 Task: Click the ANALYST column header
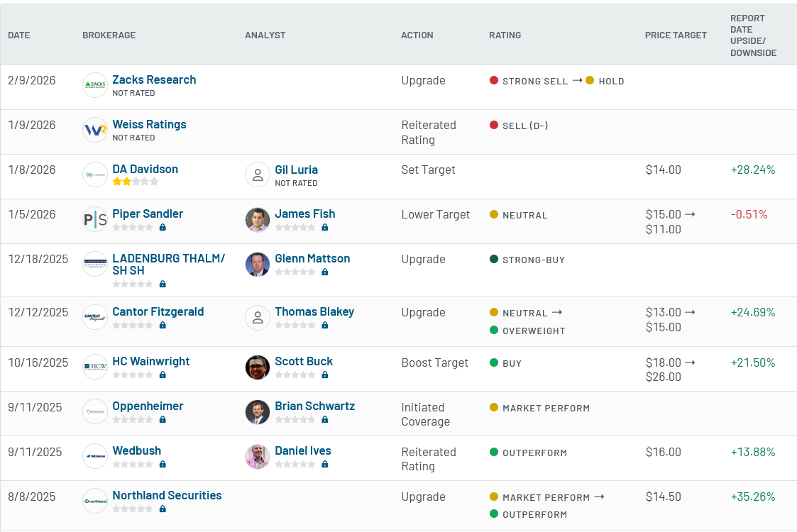pyautogui.click(x=265, y=35)
